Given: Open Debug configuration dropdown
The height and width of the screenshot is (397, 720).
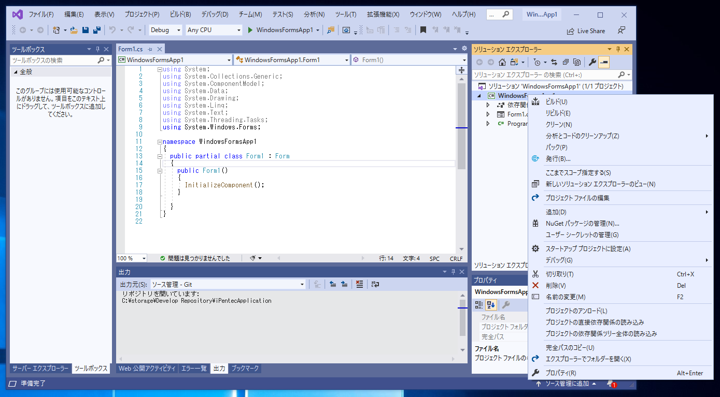Looking at the screenshot, I should pyautogui.click(x=166, y=30).
